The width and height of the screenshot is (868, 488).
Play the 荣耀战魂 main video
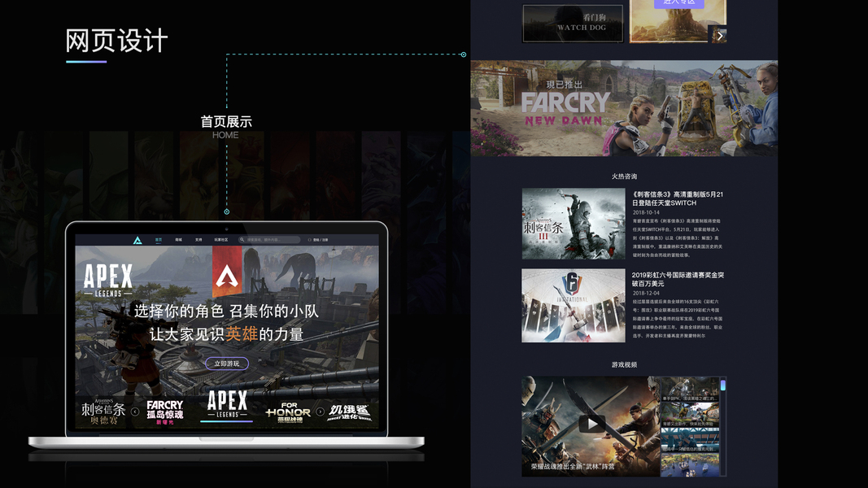tap(591, 425)
